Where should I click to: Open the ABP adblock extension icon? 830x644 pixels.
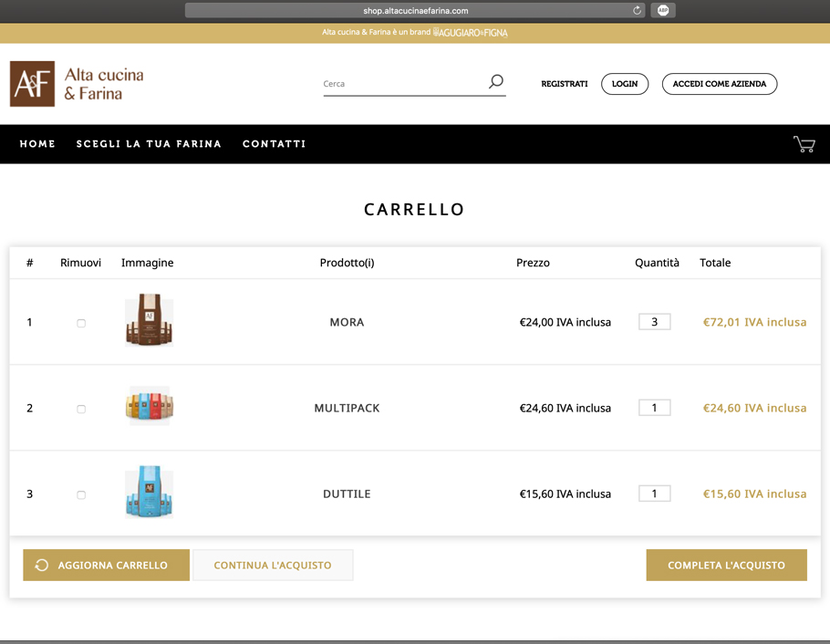tap(663, 11)
